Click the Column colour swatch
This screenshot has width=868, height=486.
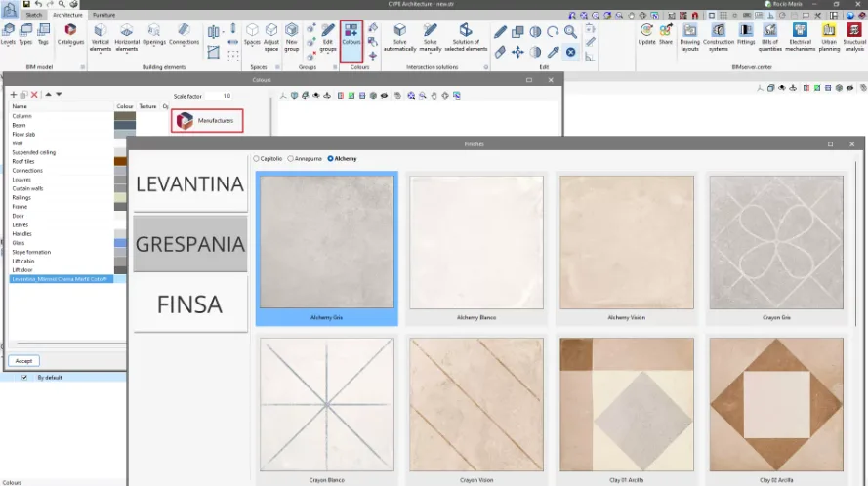point(125,116)
